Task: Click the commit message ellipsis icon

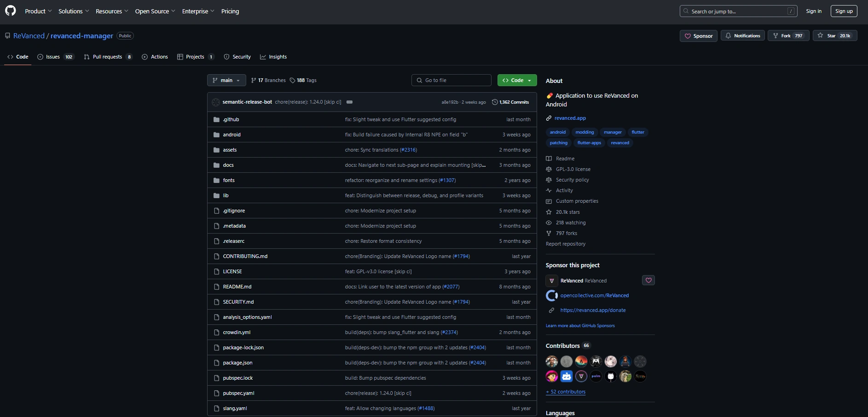Action: point(349,102)
